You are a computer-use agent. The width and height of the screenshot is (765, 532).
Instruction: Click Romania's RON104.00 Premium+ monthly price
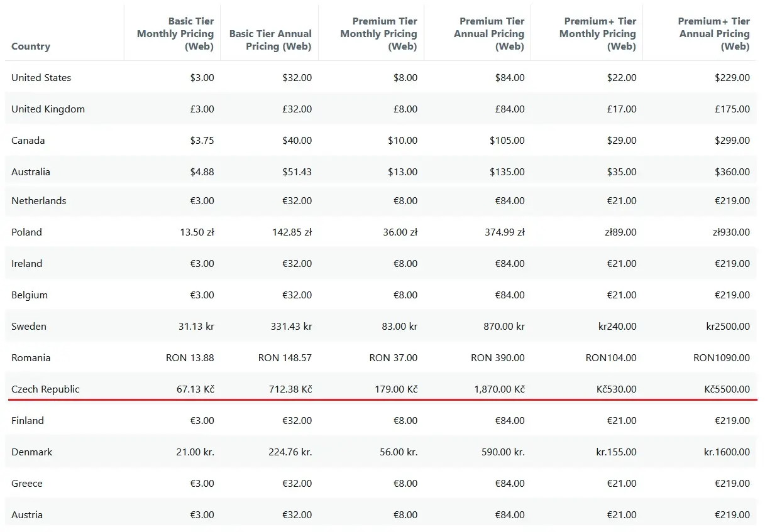tap(610, 358)
